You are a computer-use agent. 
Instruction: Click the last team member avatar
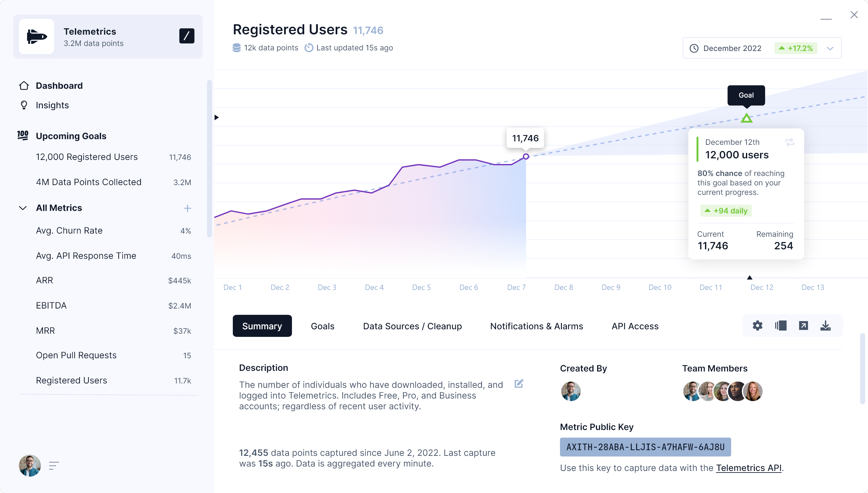pos(753,391)
